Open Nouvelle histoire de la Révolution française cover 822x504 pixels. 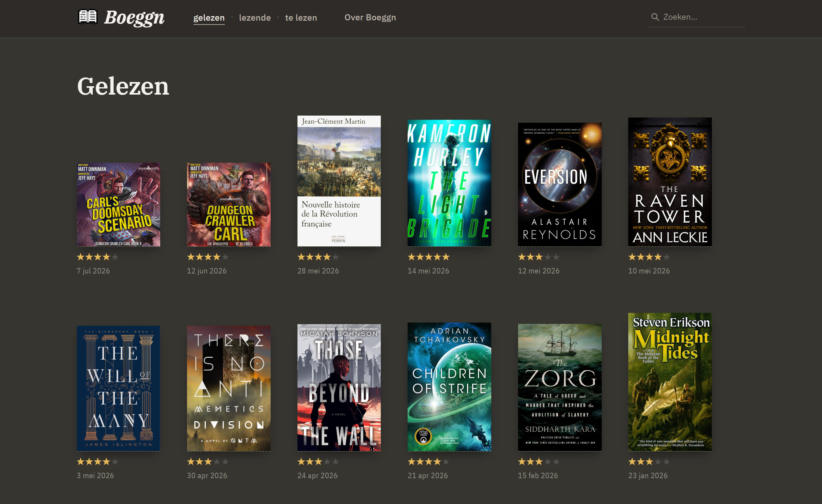tap(339, 181)
